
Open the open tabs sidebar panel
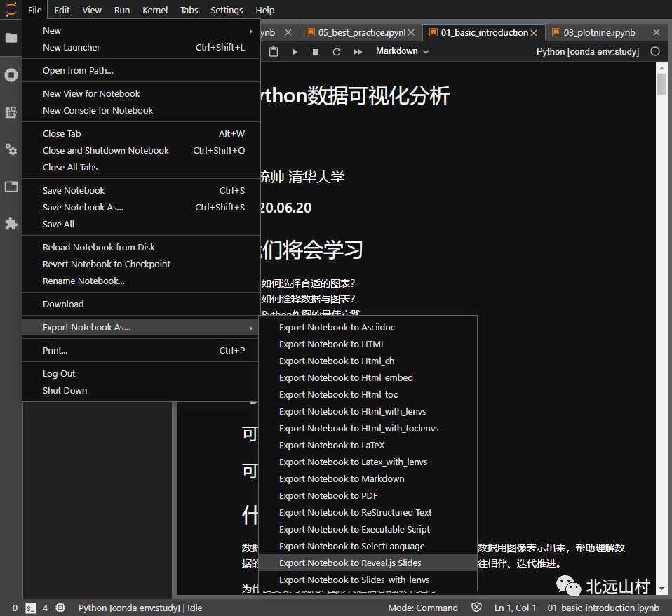coord(11,186)
